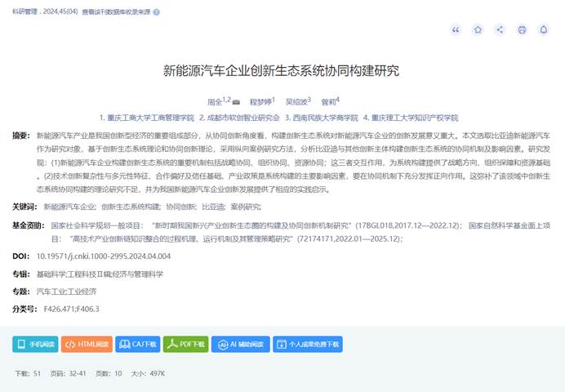Print the page using the printer icon
The image size is (565, 392).
522,30
